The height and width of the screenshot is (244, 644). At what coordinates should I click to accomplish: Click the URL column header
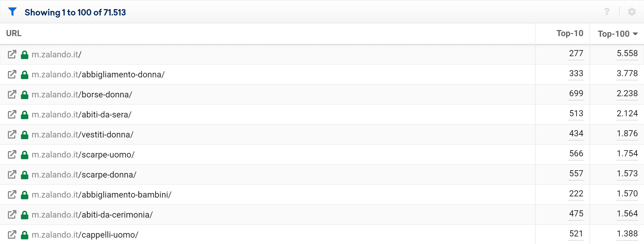click(x=14, y=33)
